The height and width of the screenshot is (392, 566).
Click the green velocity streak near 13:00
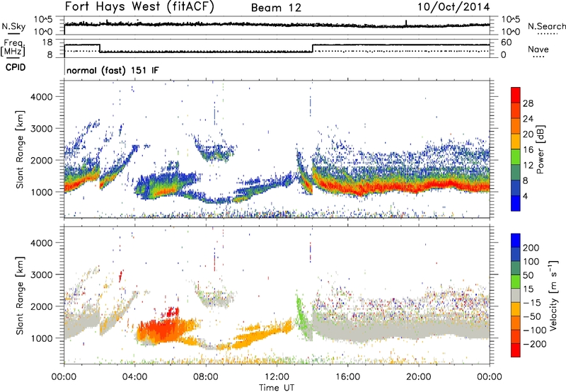tap(301, 316)
